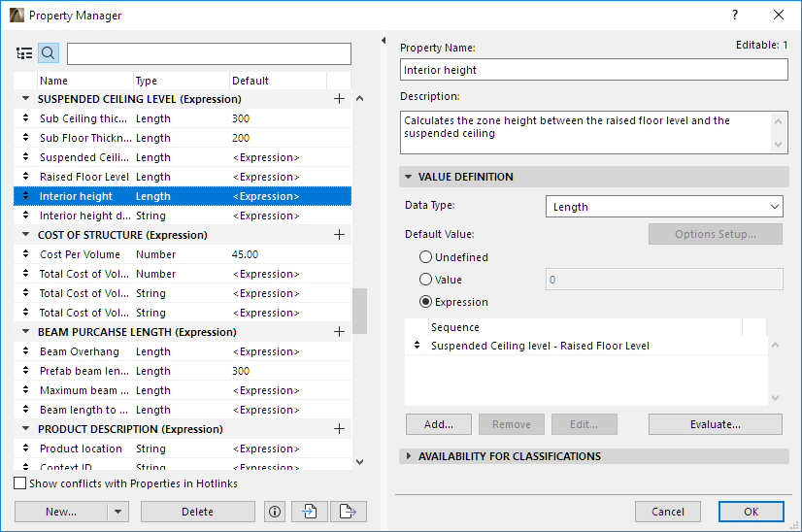The image size is (802, 532).
Task: Click plus icon for Cost of Structure group
Action: tap(339, 235)
